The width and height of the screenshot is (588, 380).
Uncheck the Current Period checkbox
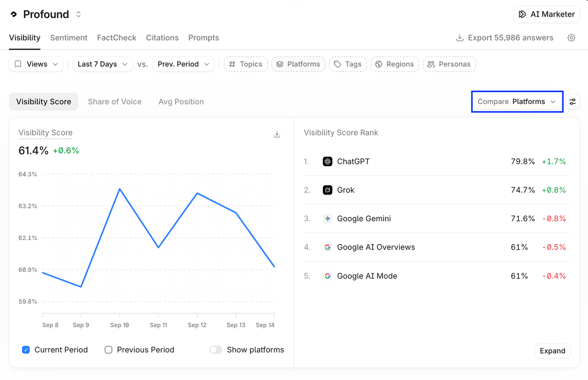pos(26,350)
